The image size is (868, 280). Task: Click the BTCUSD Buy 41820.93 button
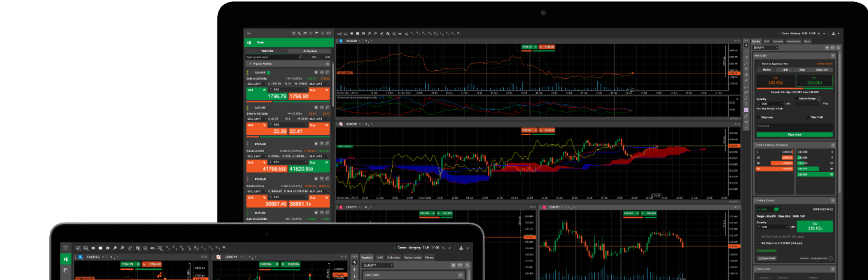[x=309, y=166]
